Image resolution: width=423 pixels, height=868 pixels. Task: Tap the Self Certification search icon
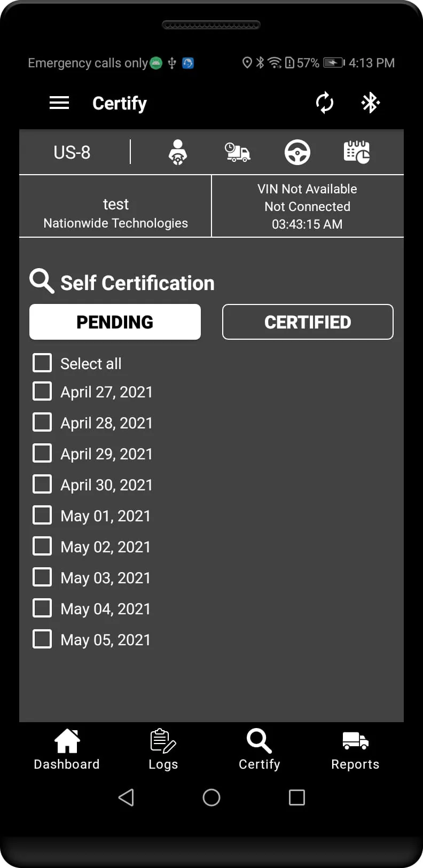[x=42, y=281]
